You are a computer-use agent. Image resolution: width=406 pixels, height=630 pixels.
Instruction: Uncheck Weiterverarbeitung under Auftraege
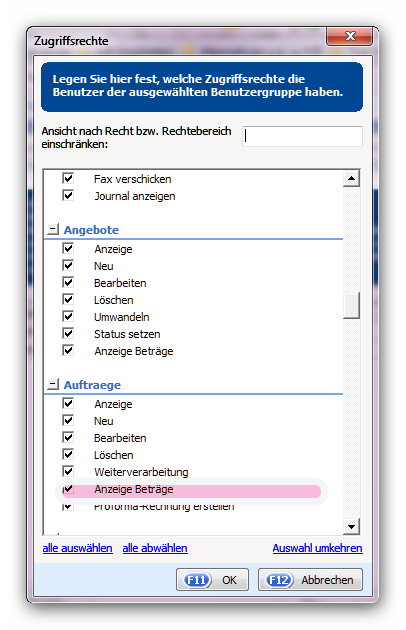[68, 471]
